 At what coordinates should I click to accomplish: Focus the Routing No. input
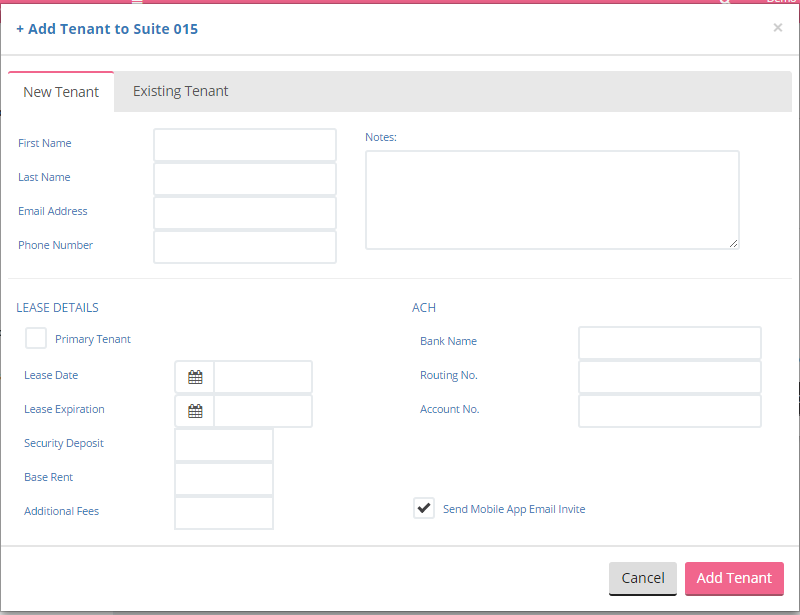pos(669,377)
